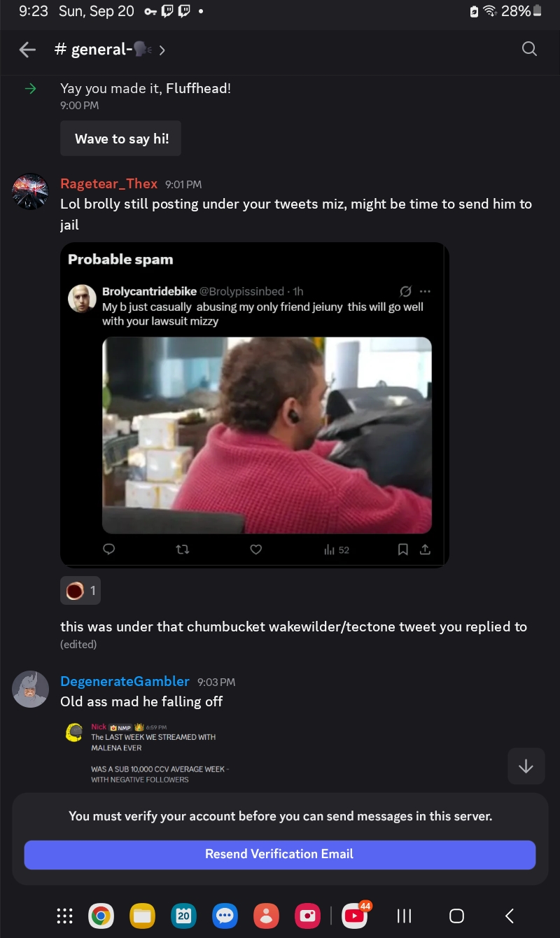Open the yellow file manager app
The image size is (560, 938).
[x=143, y=916]
